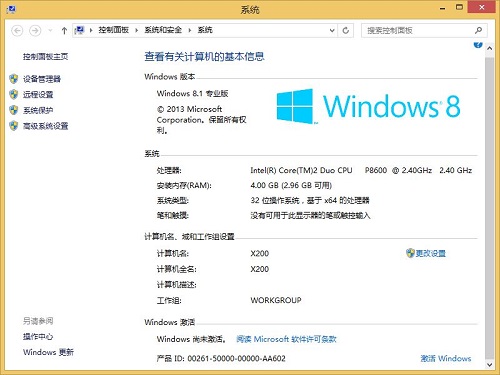The height and width of the screenshot is (375, 500).
Task: Click the shield icon beside 设备管理器
Action: [14, 79]
